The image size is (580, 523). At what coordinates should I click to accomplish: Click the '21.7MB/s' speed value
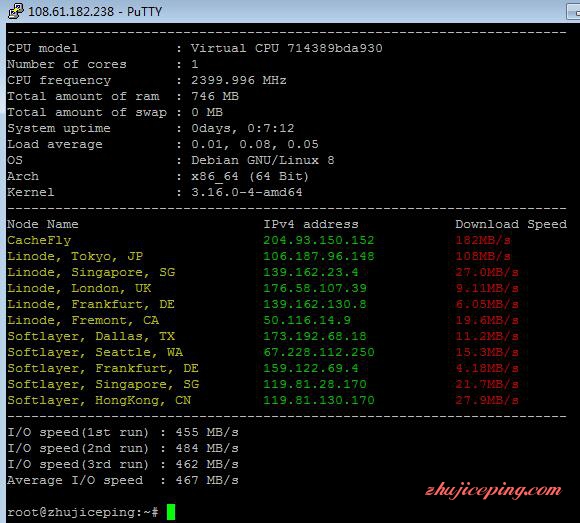pos(487,384)
